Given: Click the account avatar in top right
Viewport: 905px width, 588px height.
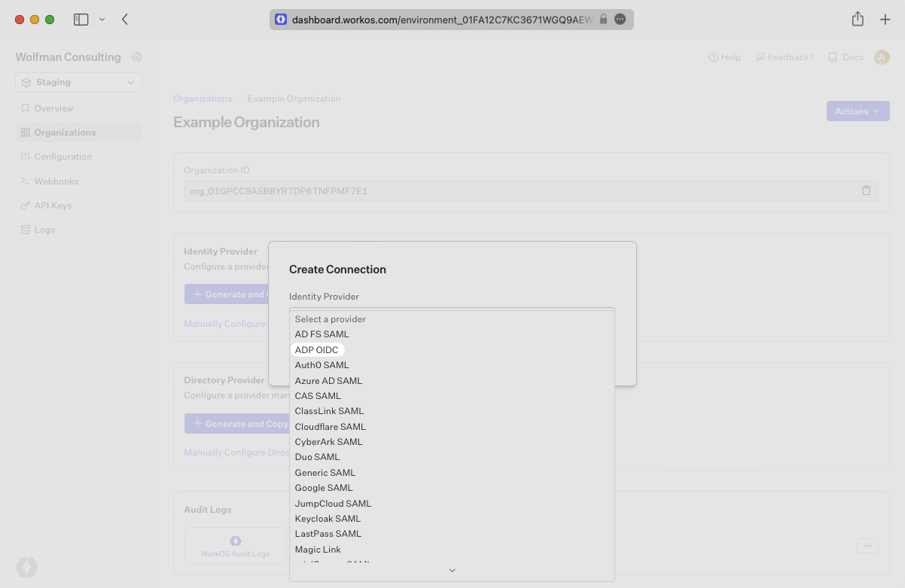Looking at the screenshot, I should tap(882, 56).
